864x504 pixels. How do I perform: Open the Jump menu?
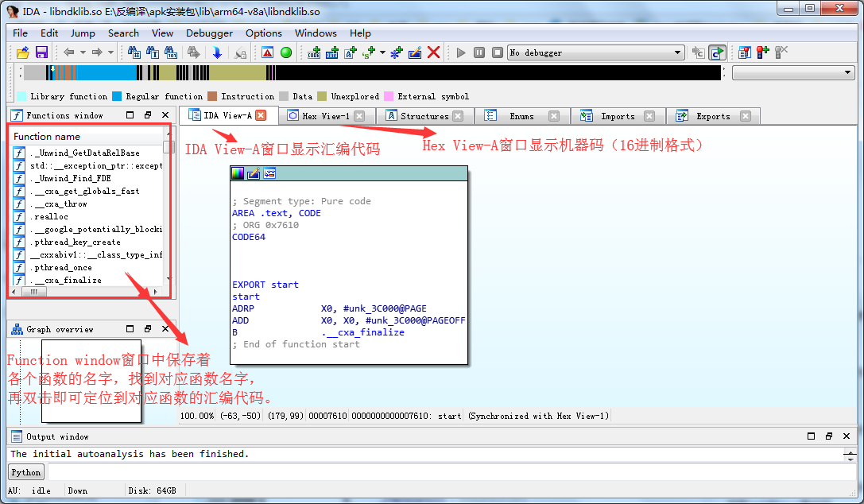pos(83,33)
